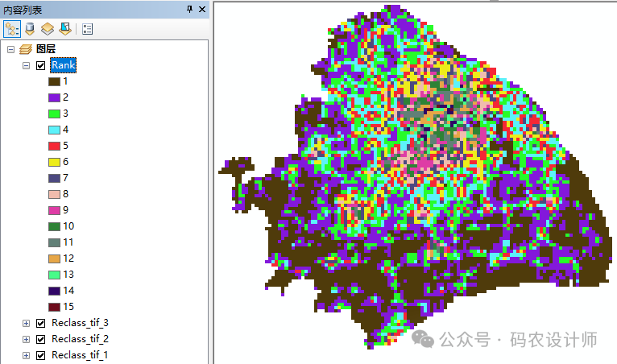617x364 pixels.
Task: Select List By Source icon
Action: click(x=30, y=29)
